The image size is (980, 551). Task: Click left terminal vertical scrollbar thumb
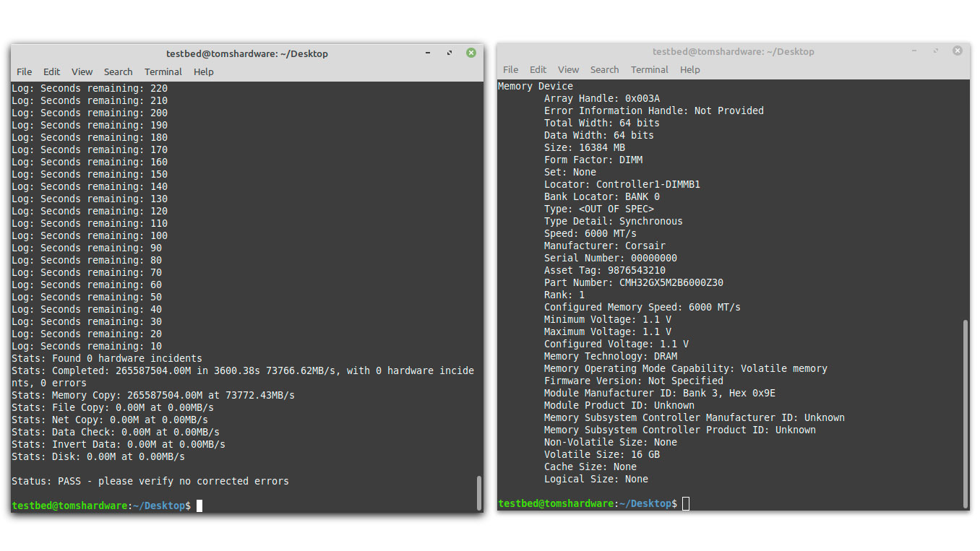point(478,493)
